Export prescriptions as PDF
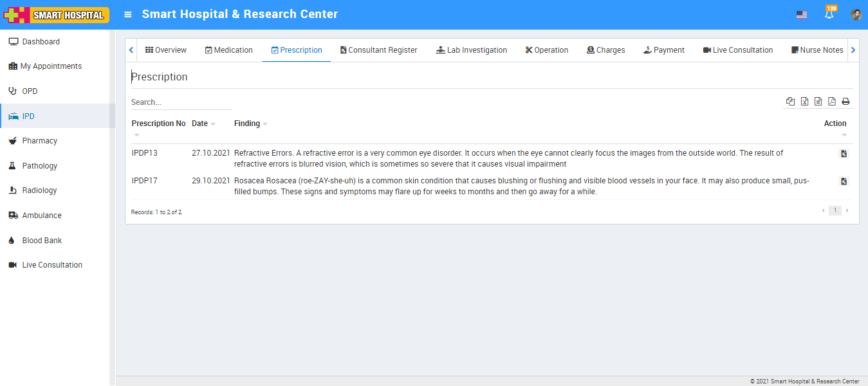The width and height of the screenshot is (868, 386). pyautogui.click(x=831, y=102)
